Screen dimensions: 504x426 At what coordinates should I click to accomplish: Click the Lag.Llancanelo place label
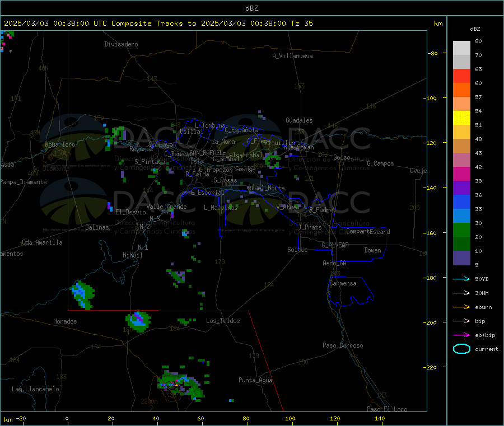tap(36, 389)
